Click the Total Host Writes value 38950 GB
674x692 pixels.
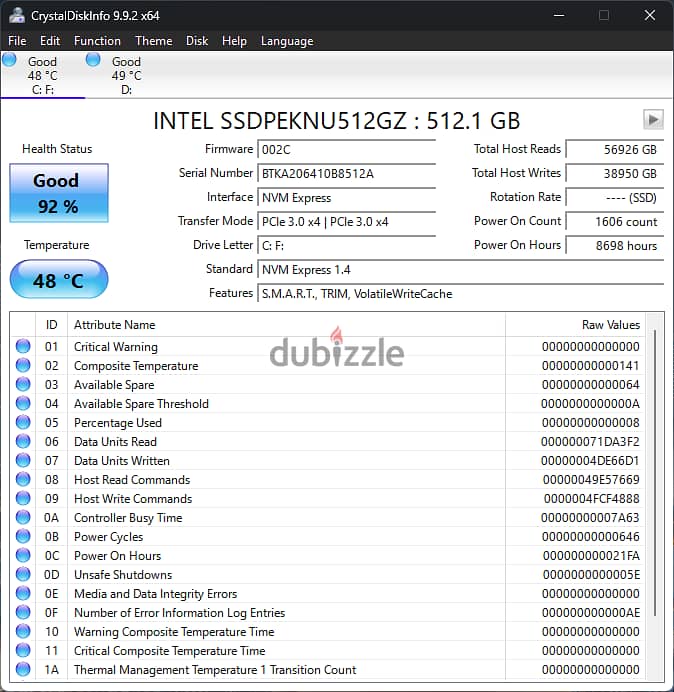614,173
